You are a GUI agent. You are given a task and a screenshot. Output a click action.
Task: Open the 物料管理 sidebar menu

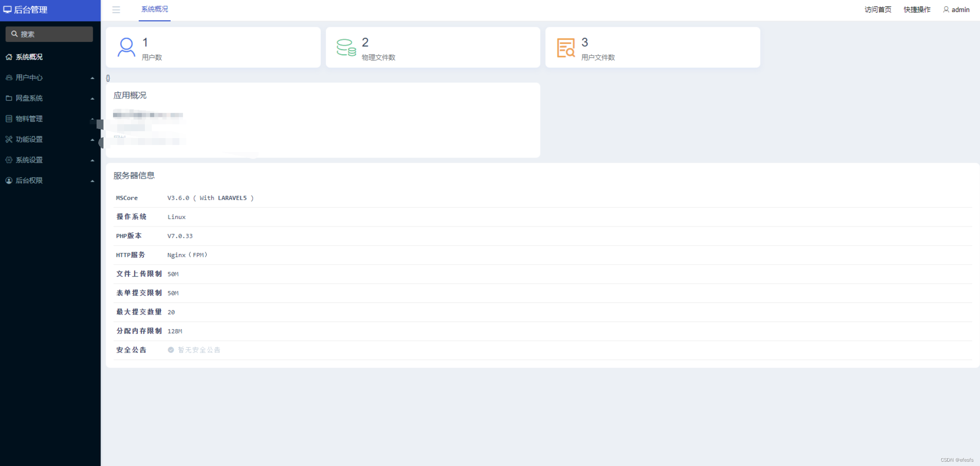click(29, 119)
